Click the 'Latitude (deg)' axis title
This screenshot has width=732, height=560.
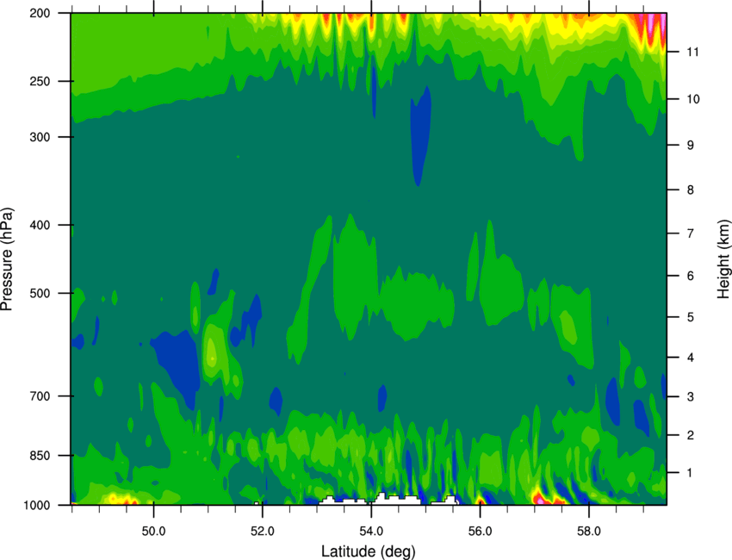(x=369, y=551)
